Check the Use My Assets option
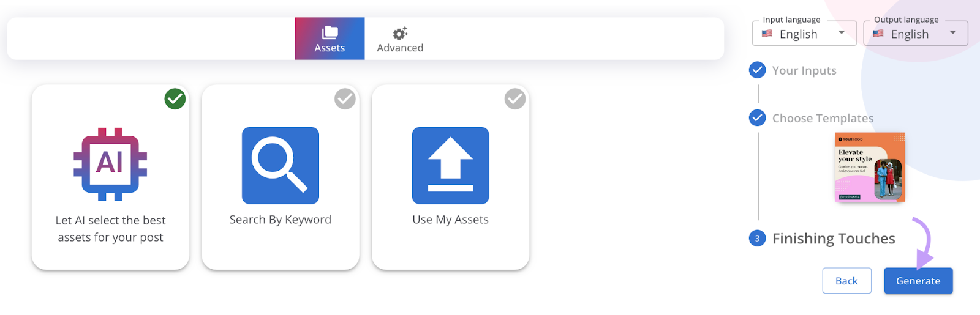This screenshot has width=980, height=315. (x=515, y=98)
